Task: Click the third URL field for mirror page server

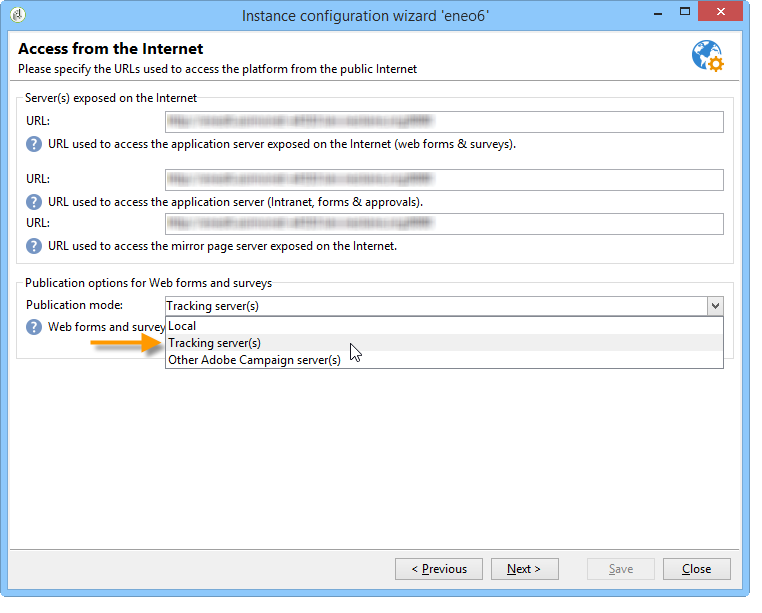Action: pos(444,224)
